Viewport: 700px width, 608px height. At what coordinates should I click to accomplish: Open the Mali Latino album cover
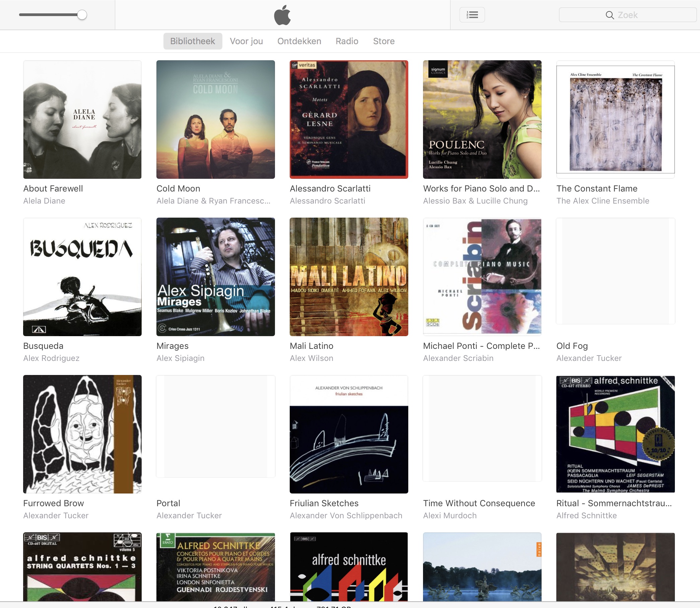[349, 277]
